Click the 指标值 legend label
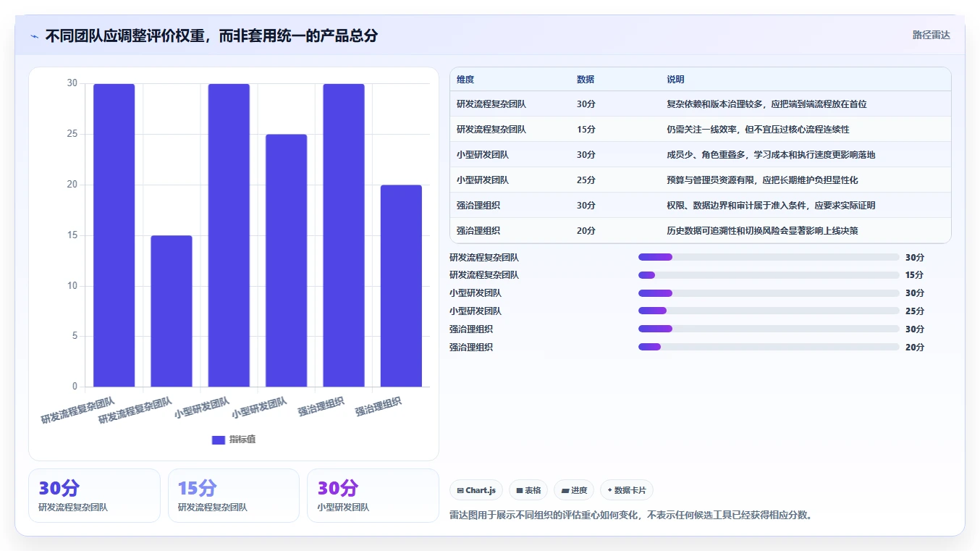This screenshot has width=980, height=551. pyautogui.click(x=242, y=439)
